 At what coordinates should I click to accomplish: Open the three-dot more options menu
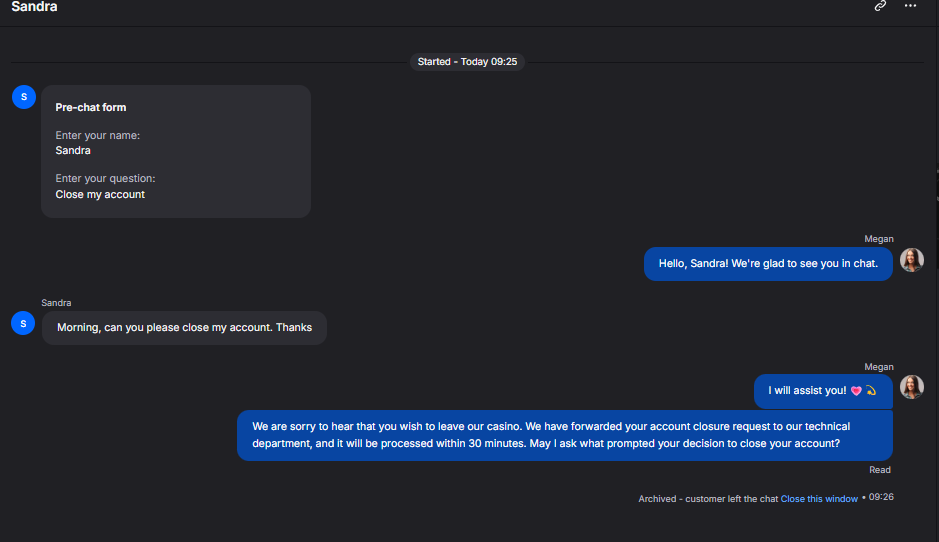coord(910,5)
